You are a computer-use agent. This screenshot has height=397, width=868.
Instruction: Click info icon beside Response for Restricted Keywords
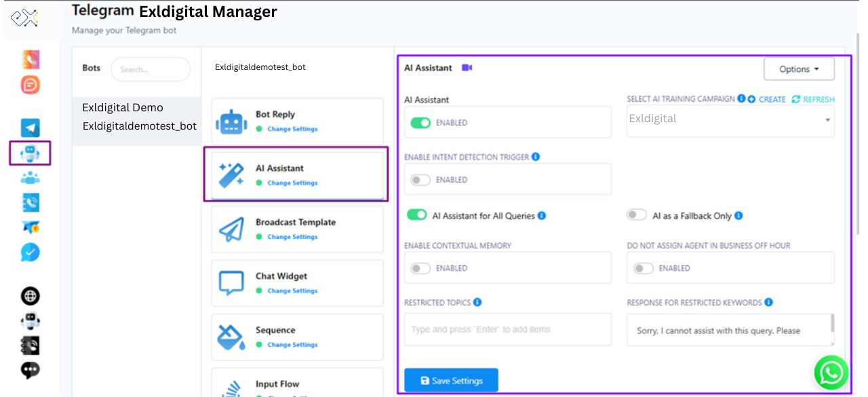point(768,302)
